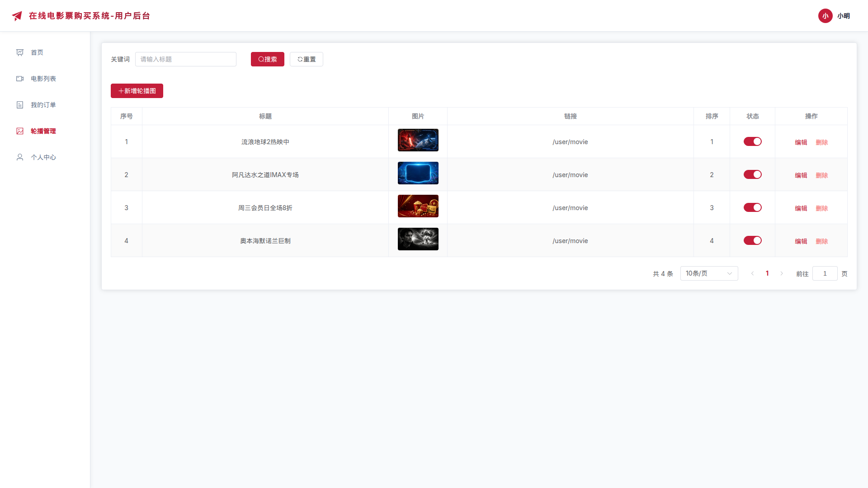The width and height of the screenshot is (868, 488).
Task: Click the 重置 button
Action: pos(307,59)
